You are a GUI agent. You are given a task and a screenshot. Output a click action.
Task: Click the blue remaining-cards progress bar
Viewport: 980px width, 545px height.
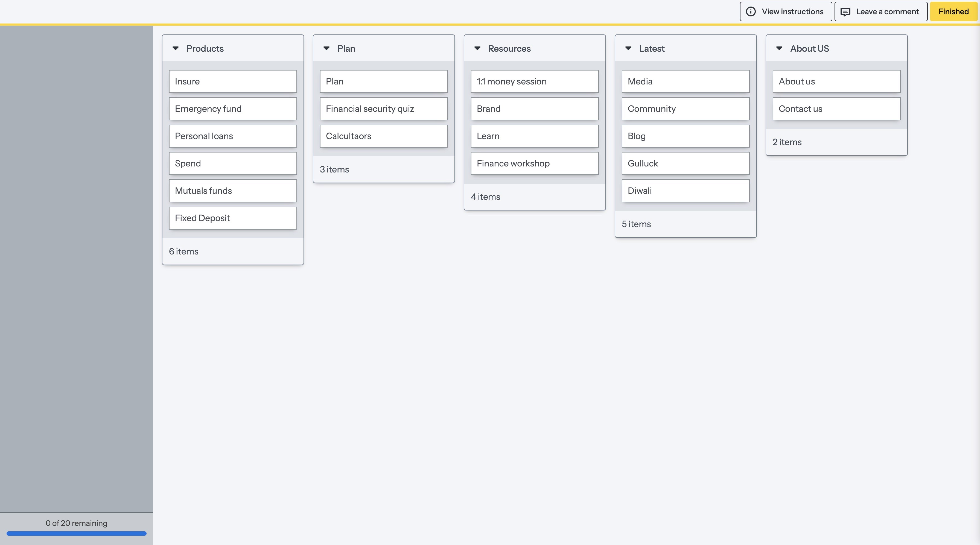76,533
